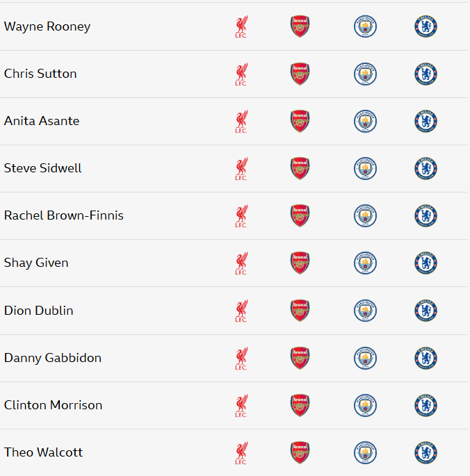Click the Shay Given name
This screenshot has height=476, width=470.
36,263
